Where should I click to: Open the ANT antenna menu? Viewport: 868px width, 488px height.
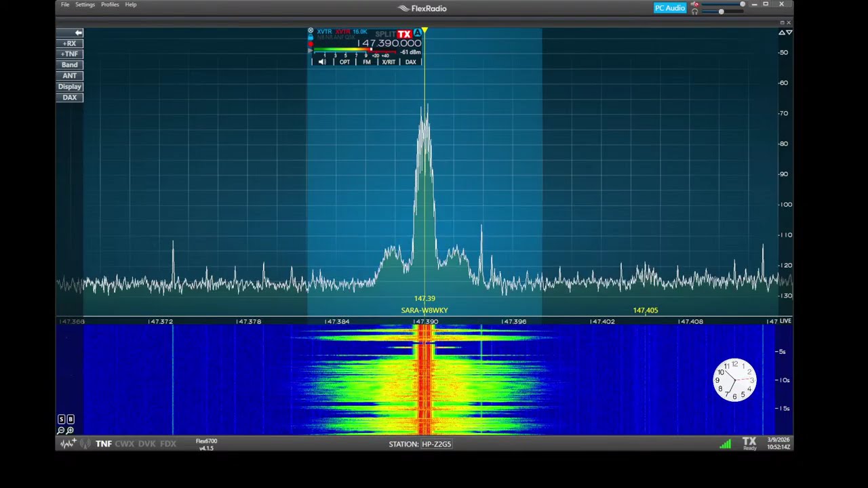(69, 76)
